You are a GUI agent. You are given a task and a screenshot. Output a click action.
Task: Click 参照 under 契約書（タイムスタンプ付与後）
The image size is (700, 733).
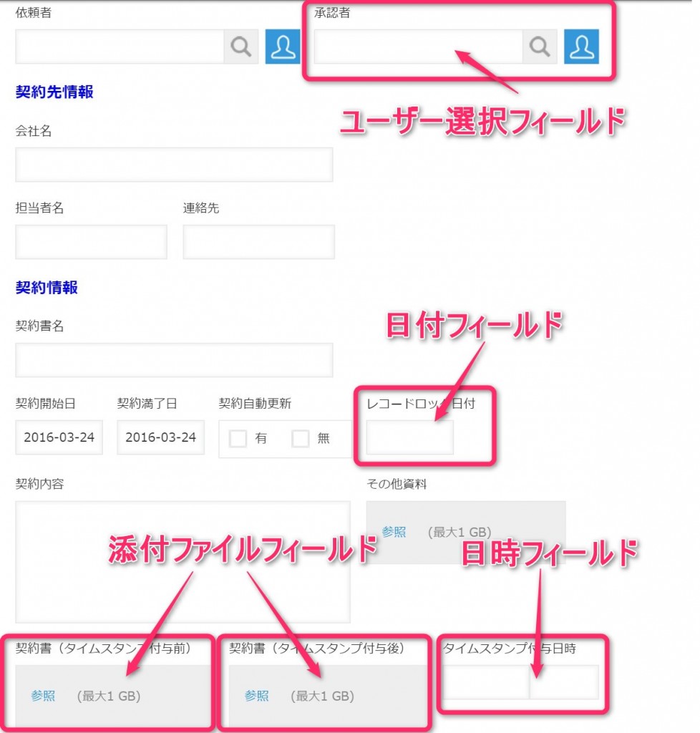pyautogui.click(x=256, y=696)
